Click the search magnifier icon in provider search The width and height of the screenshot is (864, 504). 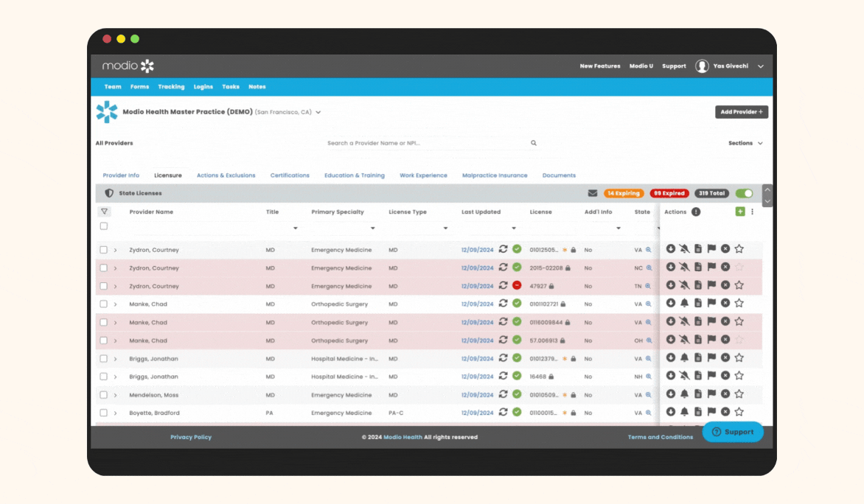[534, 143]
